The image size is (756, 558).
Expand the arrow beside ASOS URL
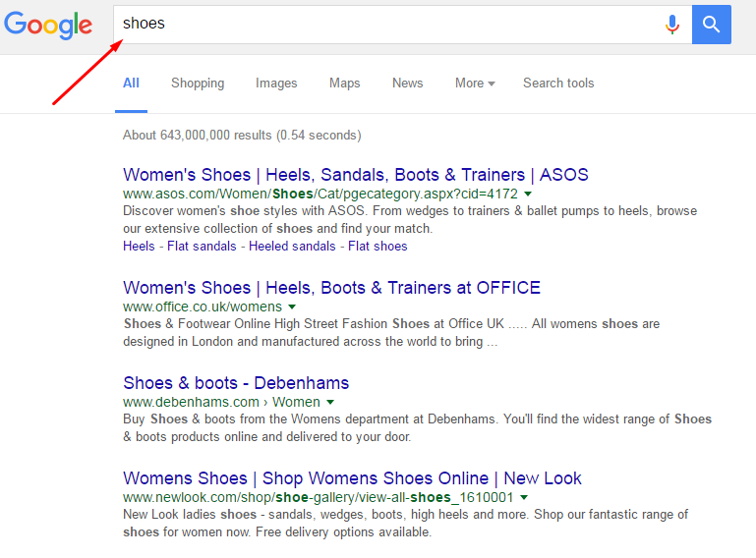pyautogui.click(x=528, y=194)
